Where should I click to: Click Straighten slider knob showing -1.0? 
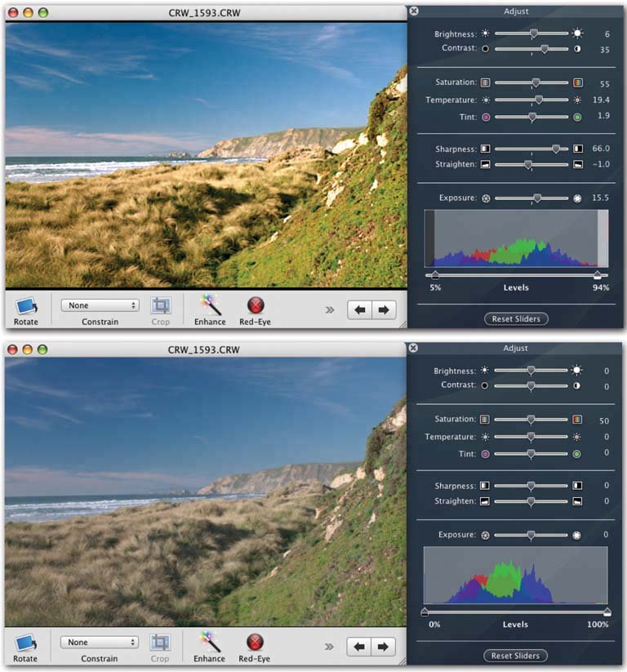click(x=528, y=165)
